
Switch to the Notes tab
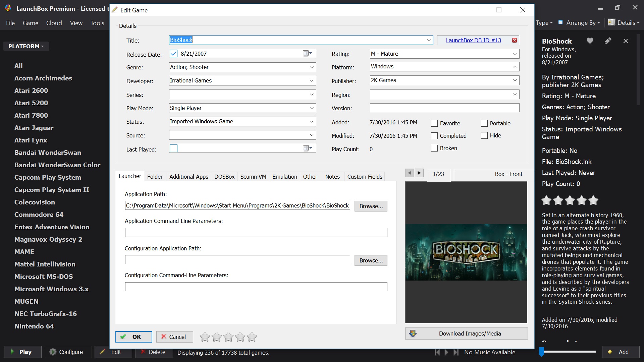click(332, 177)
